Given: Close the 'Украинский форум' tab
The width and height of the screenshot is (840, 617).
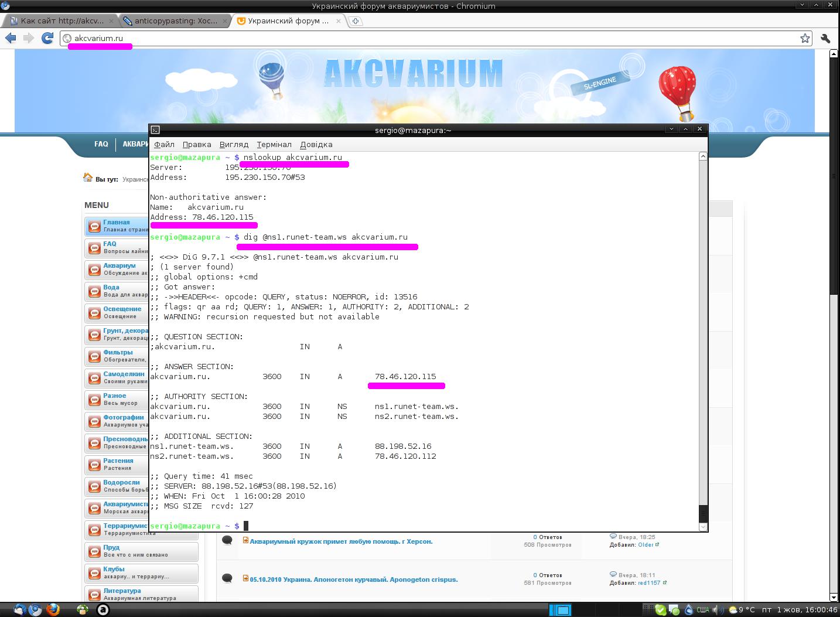Looking at the screenshot, I should point(339,21).
